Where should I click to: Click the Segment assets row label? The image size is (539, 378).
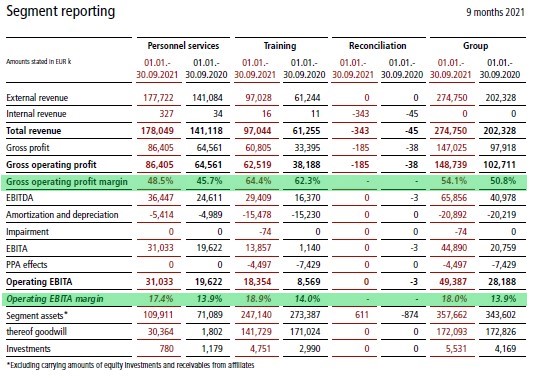point(36,315)
